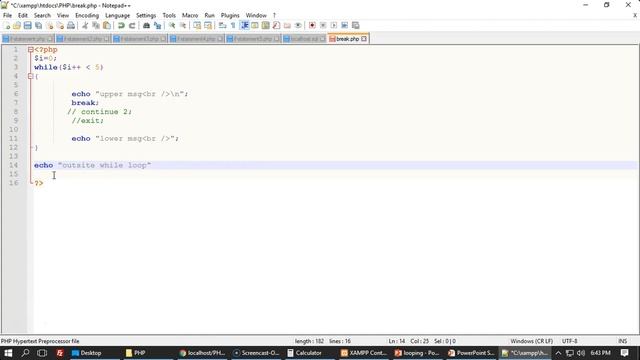Show the Document Map panel icon
640x360 pixels.
click(265, 25)
